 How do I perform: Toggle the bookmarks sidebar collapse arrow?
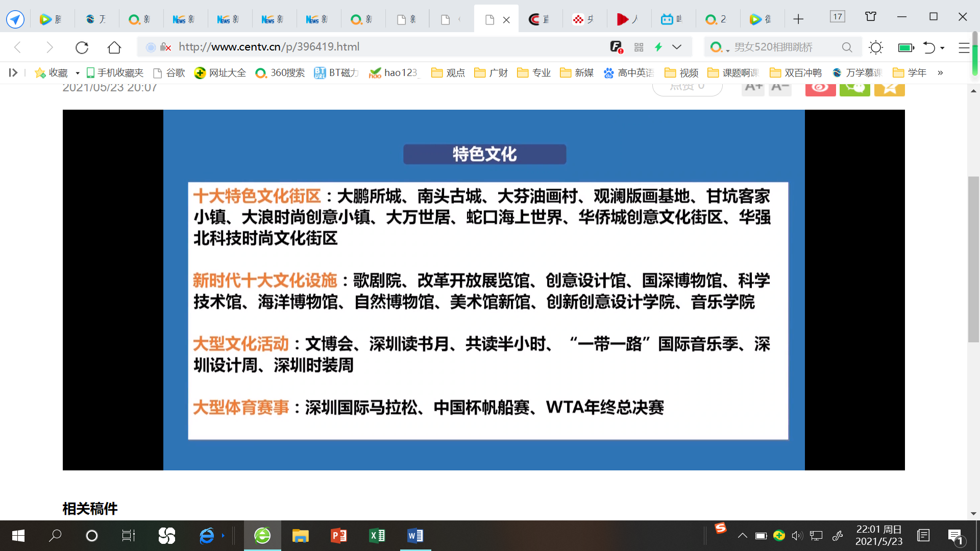[x=13, y=73]
